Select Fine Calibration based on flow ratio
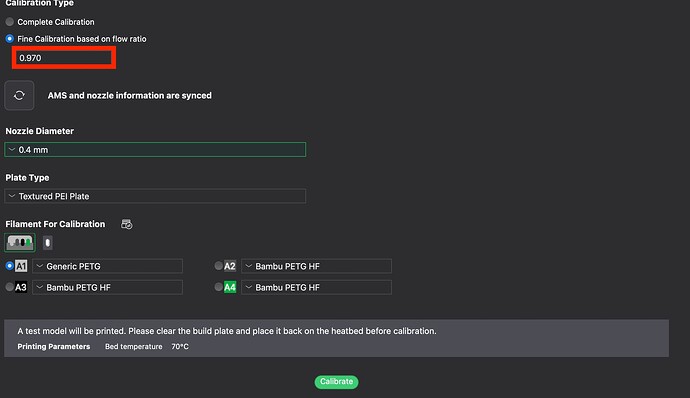The width and height of the screenshot is (690, 398). (x=9, y=39)
